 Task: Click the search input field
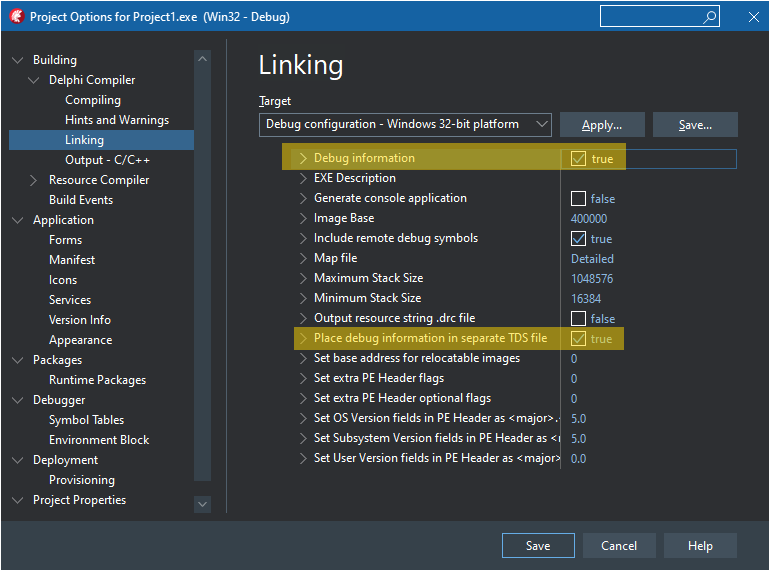point(650,16)
